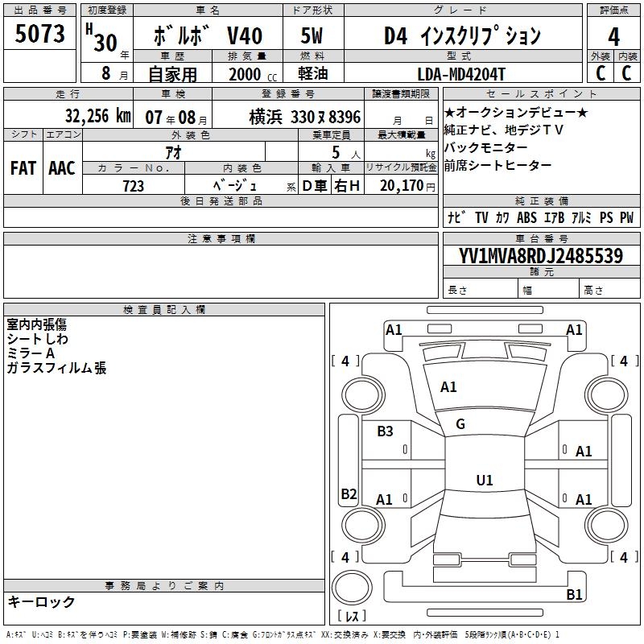Image resolution: width=644 pixels, height=644 pixels.
Task: Click the displacement value 2000 cc
Action: pyautogui.click(x=253, y=74)
